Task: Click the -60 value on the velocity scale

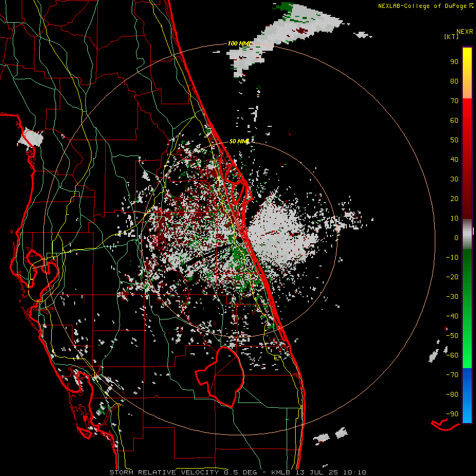Action: click(452, 355)
